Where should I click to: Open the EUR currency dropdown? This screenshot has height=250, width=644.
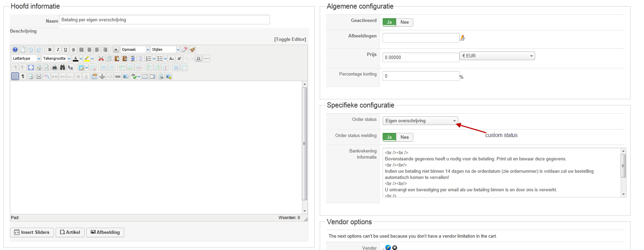497,56
